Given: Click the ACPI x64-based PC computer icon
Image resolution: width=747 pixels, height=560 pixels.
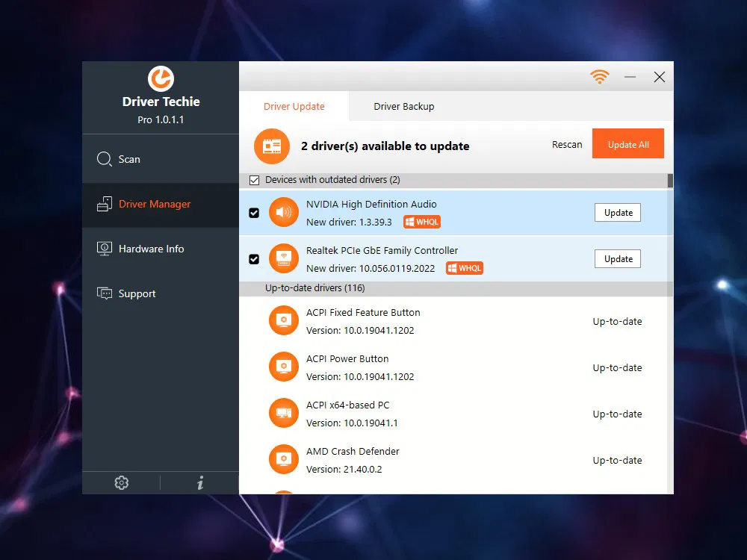Looking at the screenshot, I should [x=283, y=413].
